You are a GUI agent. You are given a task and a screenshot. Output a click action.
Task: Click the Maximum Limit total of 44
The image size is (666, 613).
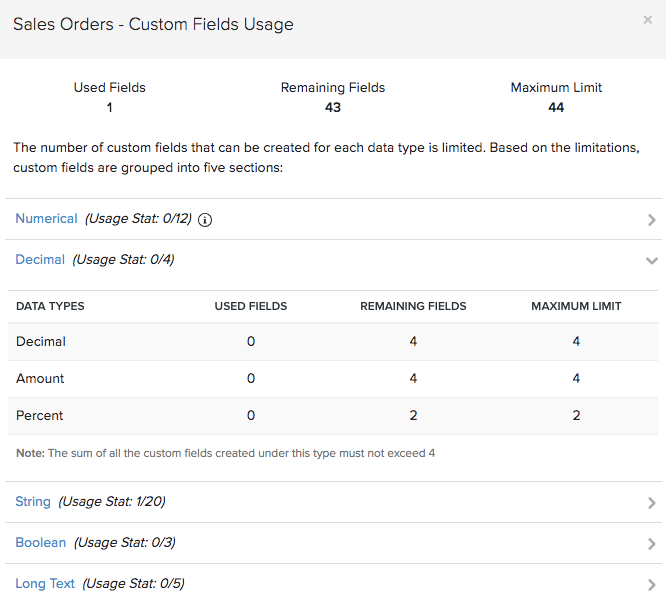[556, 107]
